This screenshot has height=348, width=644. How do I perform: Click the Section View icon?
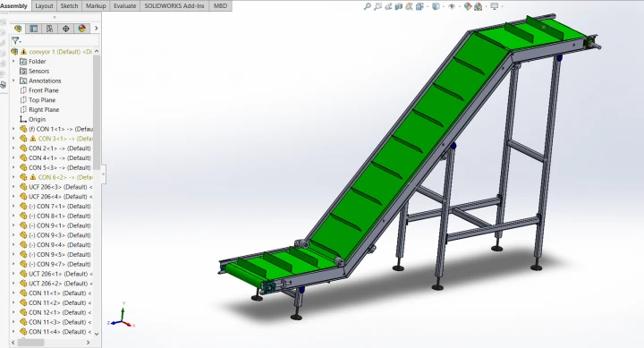[x=399, y=6]
